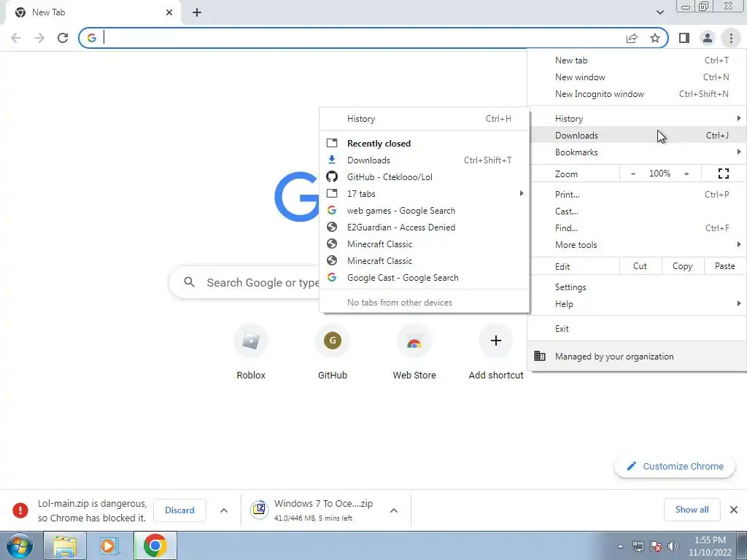Open Settings from Chrome menu
Screen dimensions: 747x560
click(637, 287)
